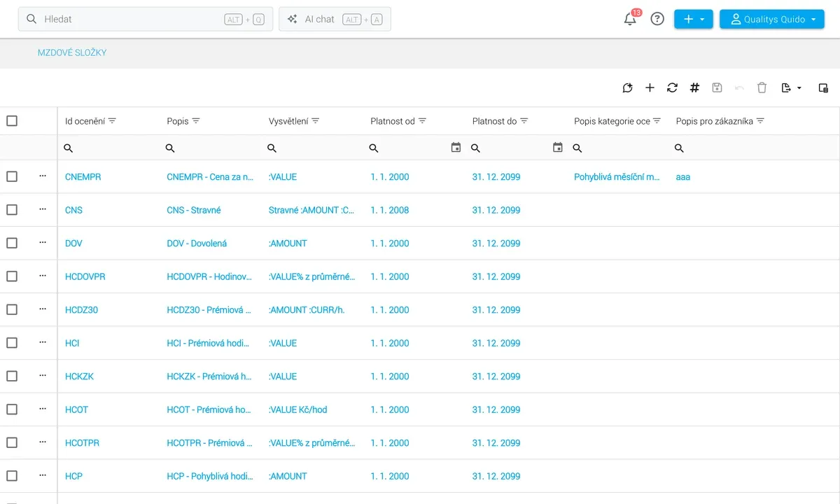Click the Vysvětlení filter search field

[312, 148]
